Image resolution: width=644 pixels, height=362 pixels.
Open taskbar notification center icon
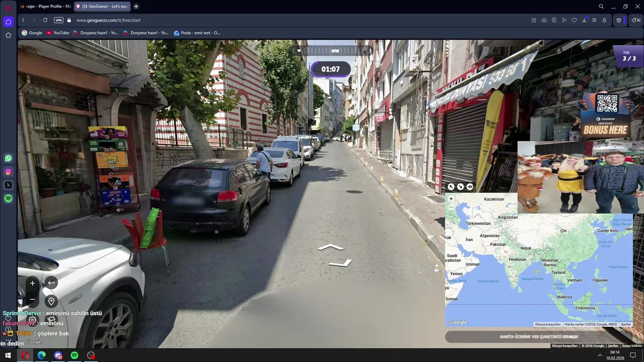tap(633, 355)
